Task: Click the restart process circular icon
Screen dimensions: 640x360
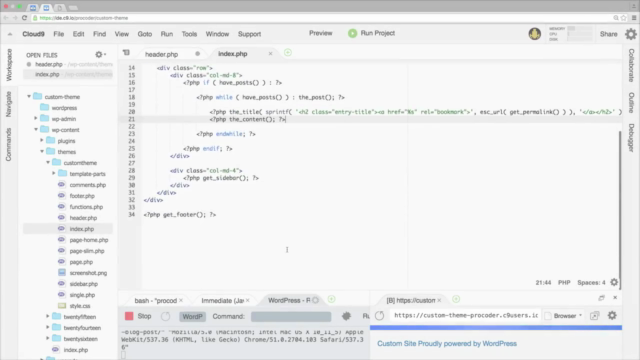Action: [x=165, y=316]
